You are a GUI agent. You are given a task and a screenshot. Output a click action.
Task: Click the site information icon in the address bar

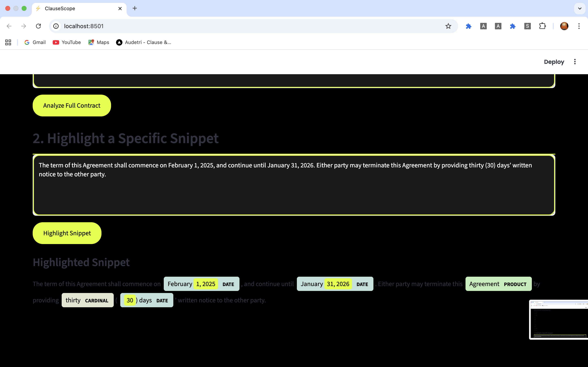click(56, 26)
